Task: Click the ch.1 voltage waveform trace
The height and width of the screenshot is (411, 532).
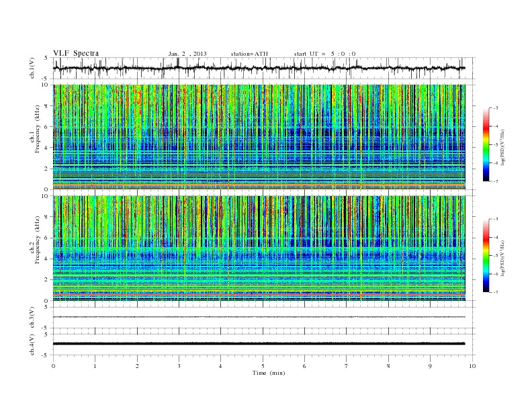Action: tap(259, 68)
